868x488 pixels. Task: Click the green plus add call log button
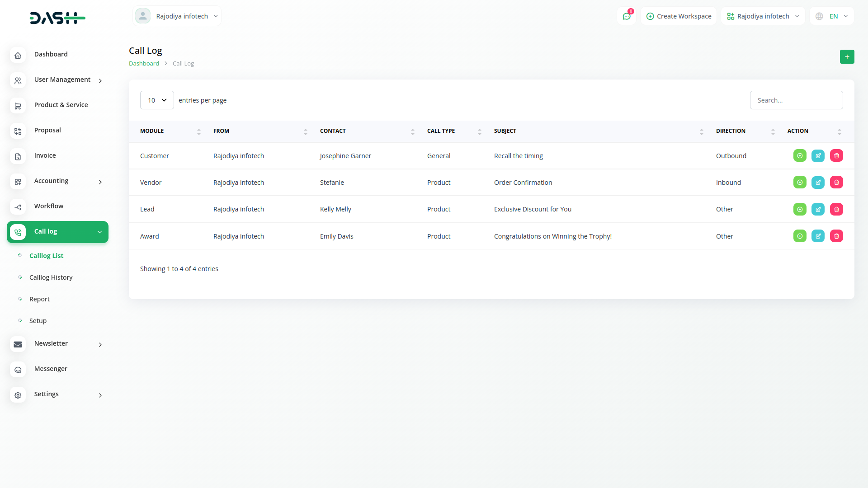[x=847, y=56]
